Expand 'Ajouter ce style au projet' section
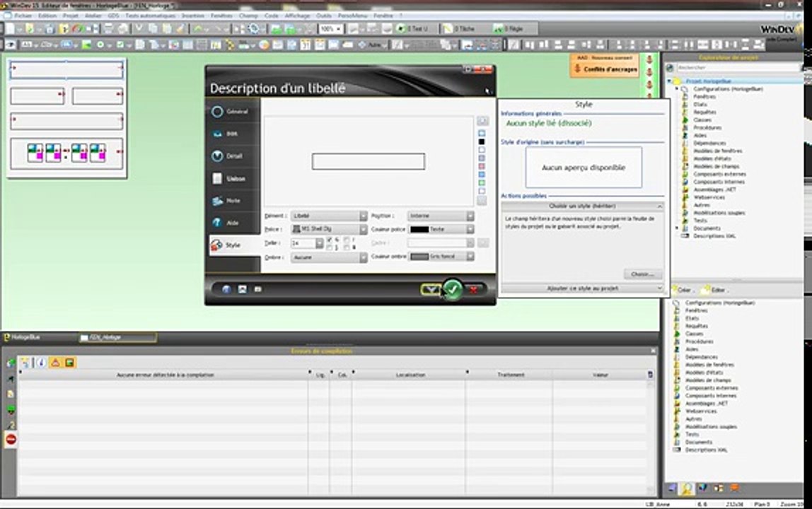 [x=583, y=288]
